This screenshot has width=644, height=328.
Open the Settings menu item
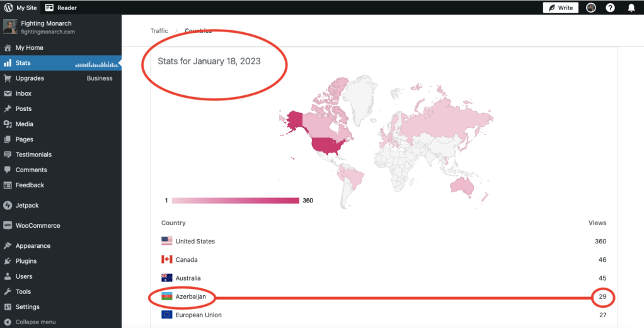tap(28, 307)
